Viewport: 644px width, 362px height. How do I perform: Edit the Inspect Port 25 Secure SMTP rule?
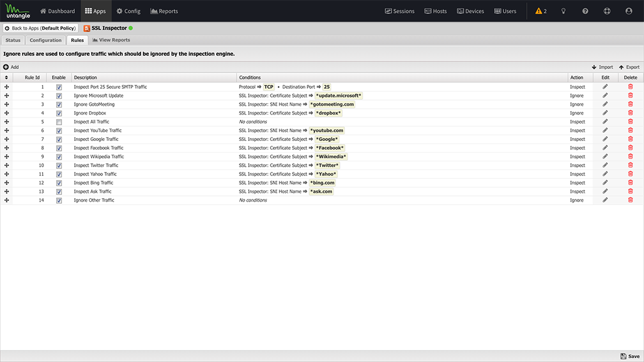[605, 87]
